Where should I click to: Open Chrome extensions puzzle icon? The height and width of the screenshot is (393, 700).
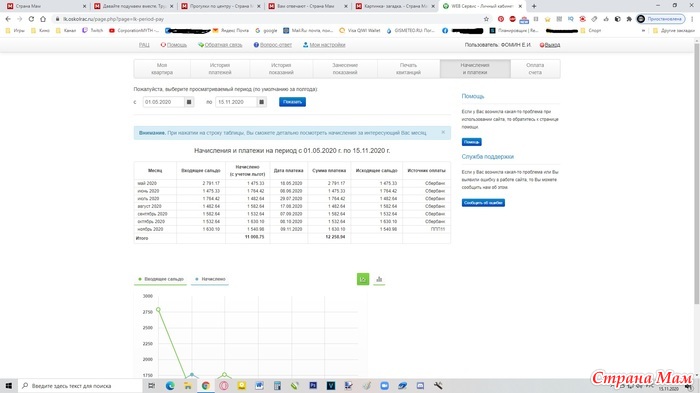(629, 19)
